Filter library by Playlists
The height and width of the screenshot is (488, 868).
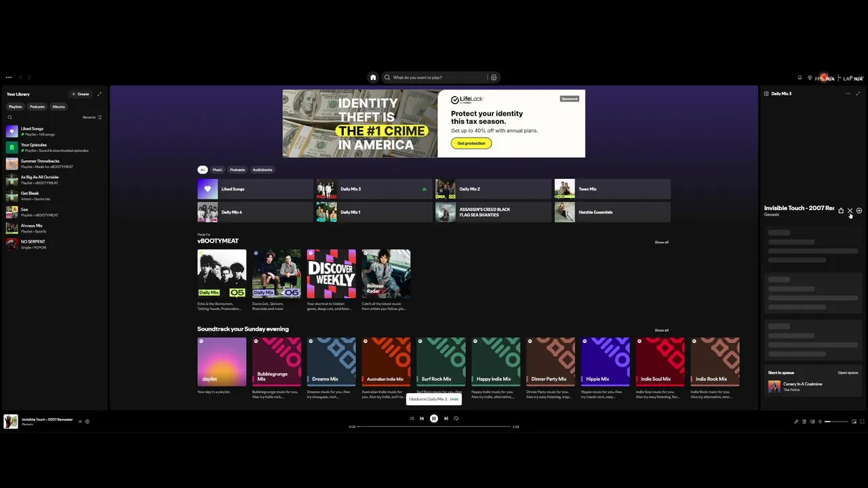click(16, 106)
